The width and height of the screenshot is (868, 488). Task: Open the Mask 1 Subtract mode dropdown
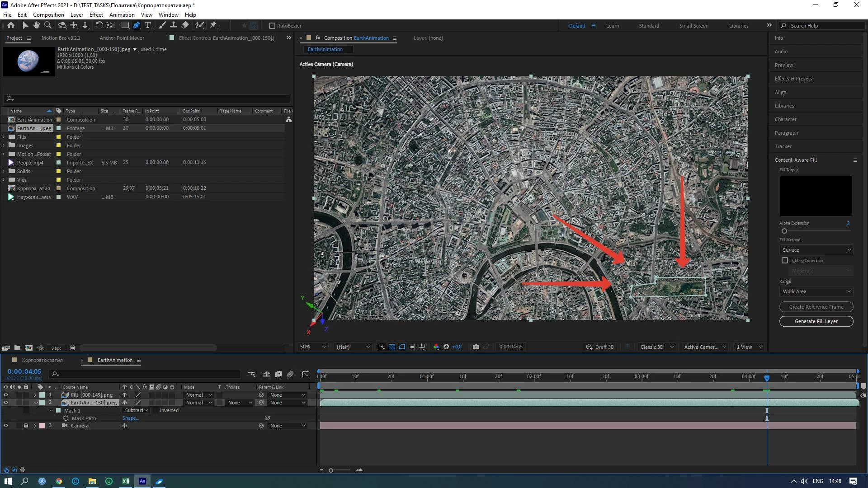coord(136,410)
